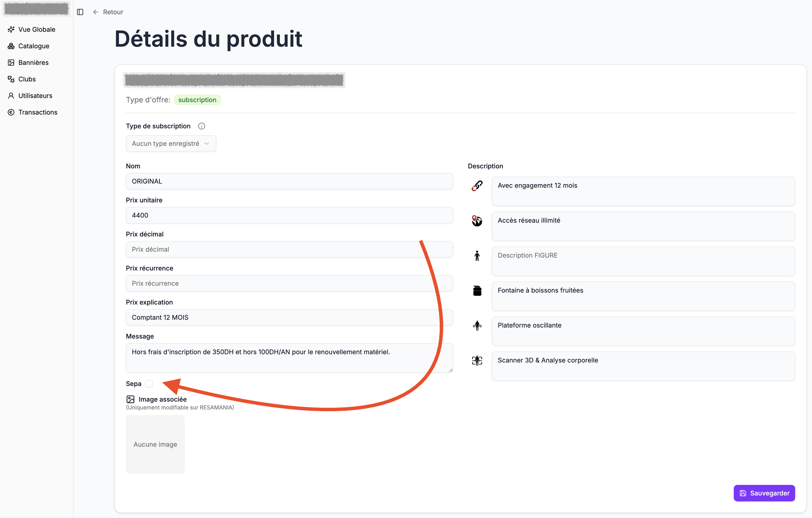
Task: Click the standing figure description icon
Action: pyautogui.click(x=477, y=256)
